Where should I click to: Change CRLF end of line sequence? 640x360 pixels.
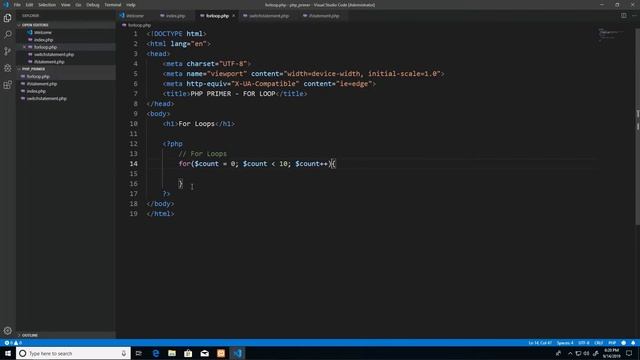point(599,343)
